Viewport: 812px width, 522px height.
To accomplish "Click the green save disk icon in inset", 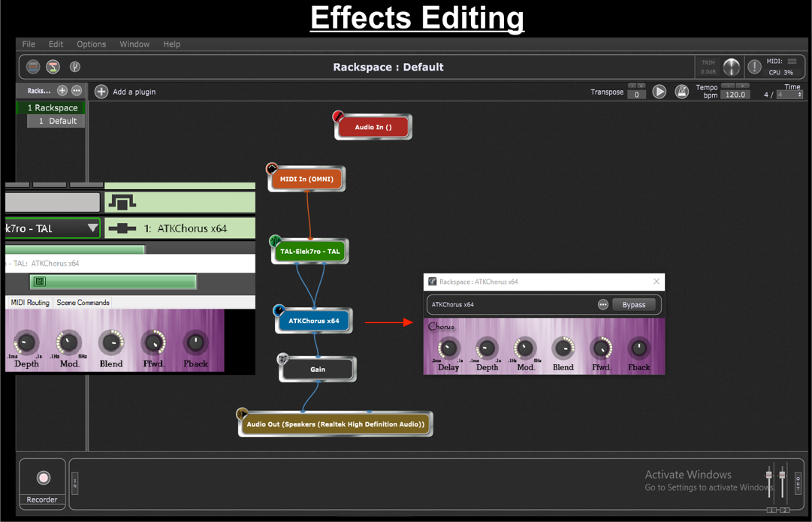I will click(40, 281).
